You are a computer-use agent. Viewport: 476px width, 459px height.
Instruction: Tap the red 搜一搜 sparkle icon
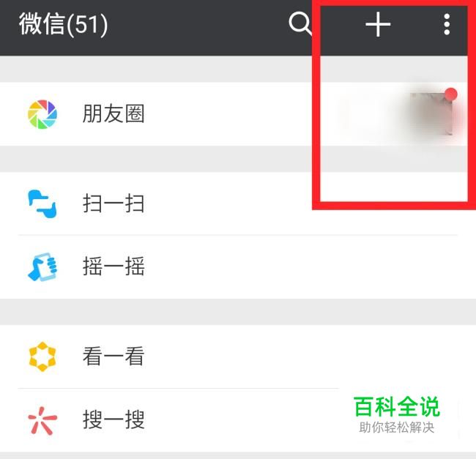pos(42,420)
